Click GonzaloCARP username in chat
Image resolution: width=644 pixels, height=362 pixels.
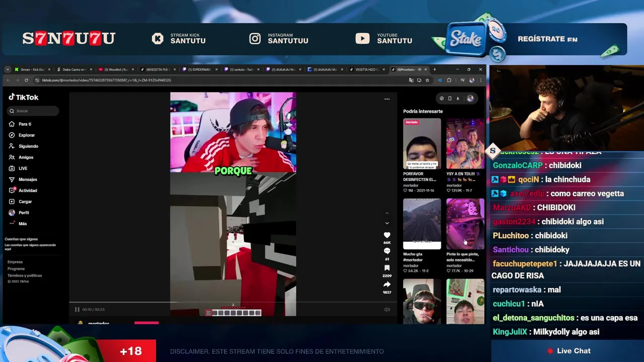pos(518,165)
